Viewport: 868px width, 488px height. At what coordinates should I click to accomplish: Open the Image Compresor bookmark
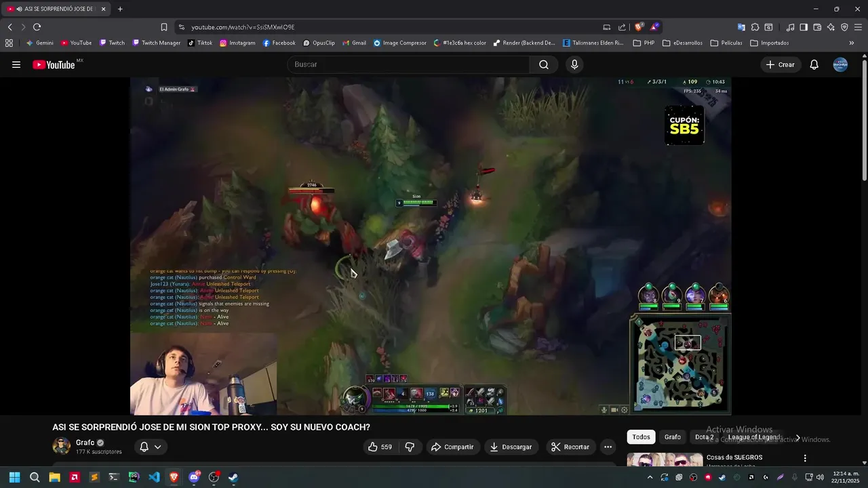400,43
